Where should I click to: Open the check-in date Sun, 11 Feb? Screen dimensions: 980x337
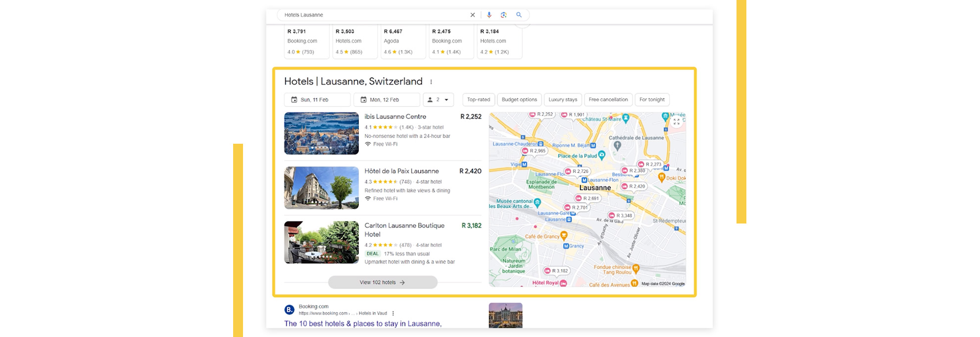pyautogui.click(x=317, y=100)
